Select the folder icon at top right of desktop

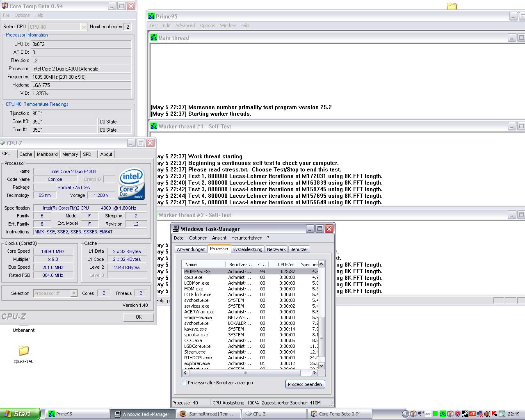[x=452, y=6]
